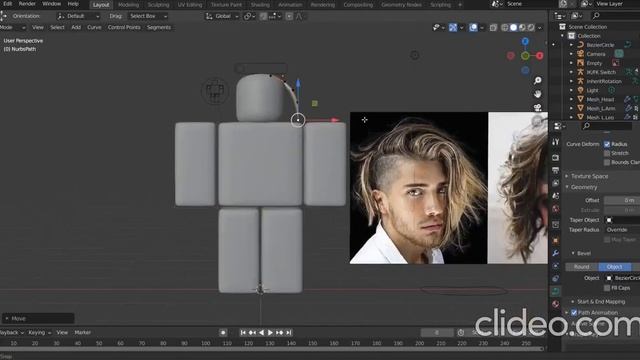Toggle X-ray view icon
Viewport: 640px width, 360px height.
(493, 27)
